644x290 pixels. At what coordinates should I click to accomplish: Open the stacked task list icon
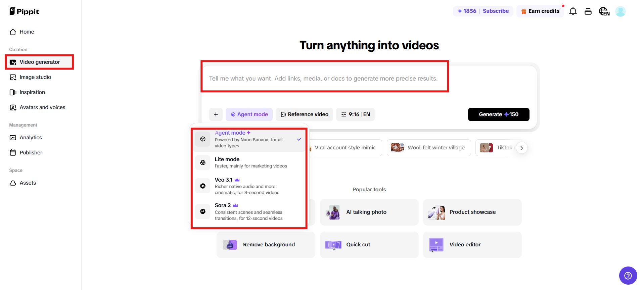click(588, 11)
